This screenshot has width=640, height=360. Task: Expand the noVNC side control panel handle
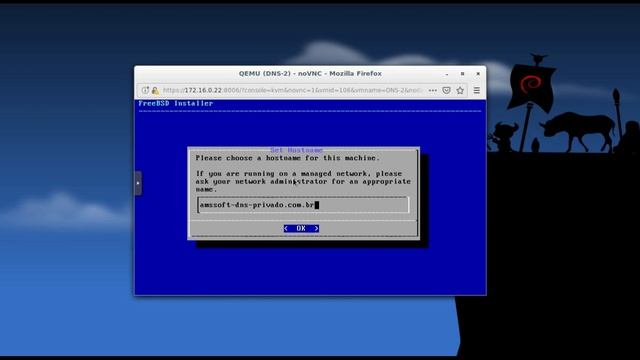(x=138, y=183)
